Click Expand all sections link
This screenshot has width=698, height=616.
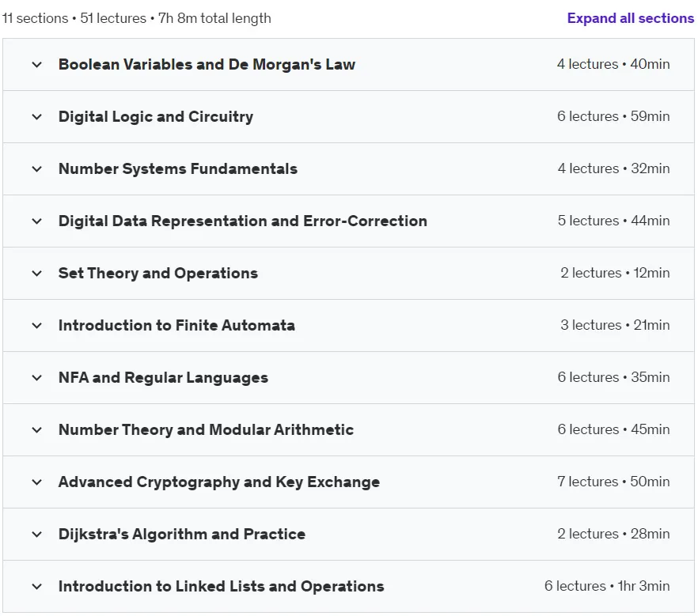click(x=630, y=18)
